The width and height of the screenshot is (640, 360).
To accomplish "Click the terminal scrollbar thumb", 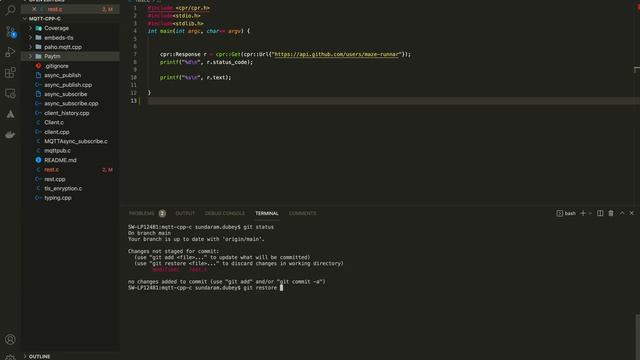I will 638,337.
